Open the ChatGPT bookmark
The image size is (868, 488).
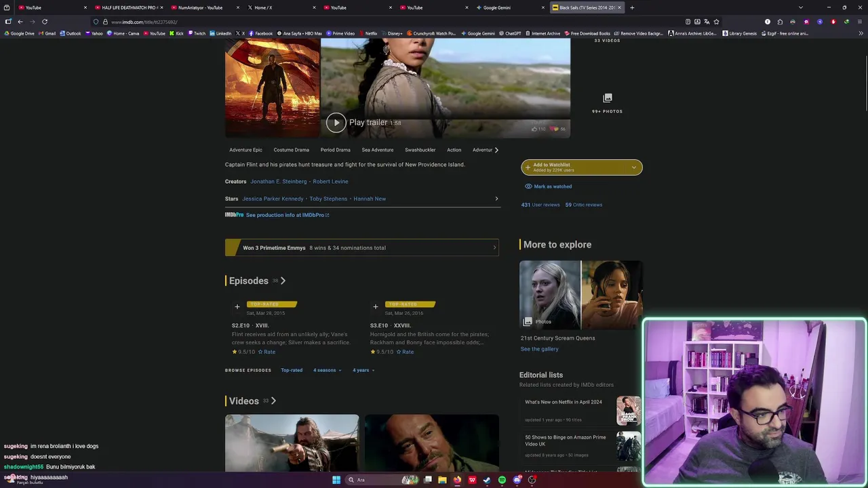(510, 33)
